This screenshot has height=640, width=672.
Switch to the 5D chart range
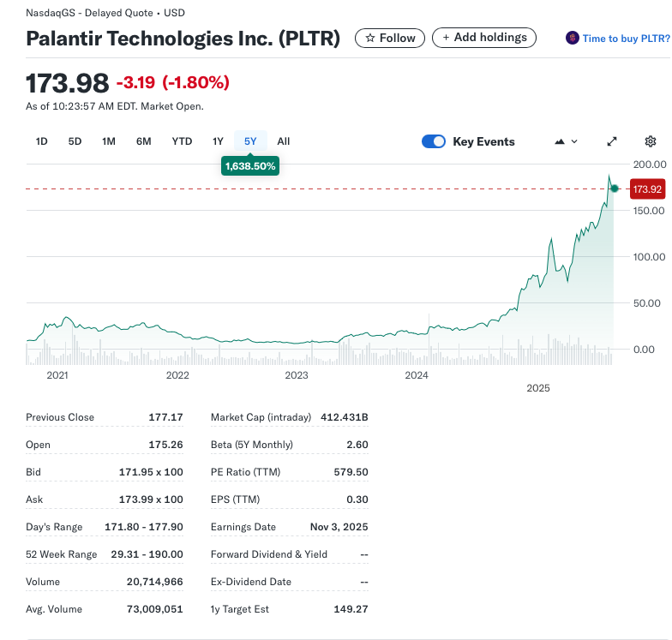75,141
